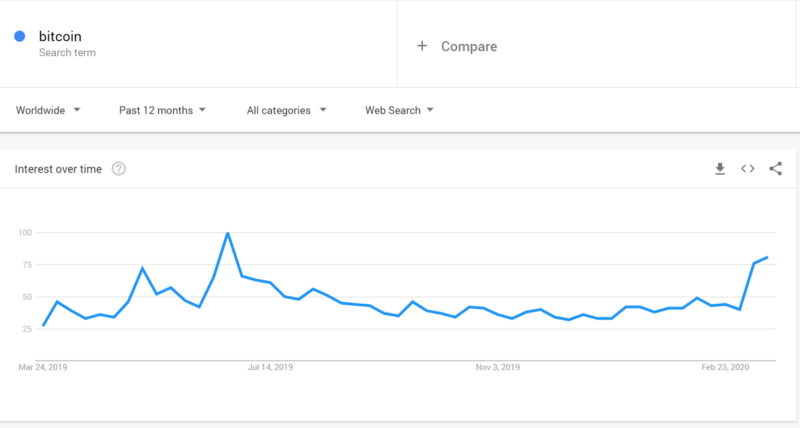Click the last data point of the line
Image resolution: width=800 pixels, height=428 pixels.
767,257
